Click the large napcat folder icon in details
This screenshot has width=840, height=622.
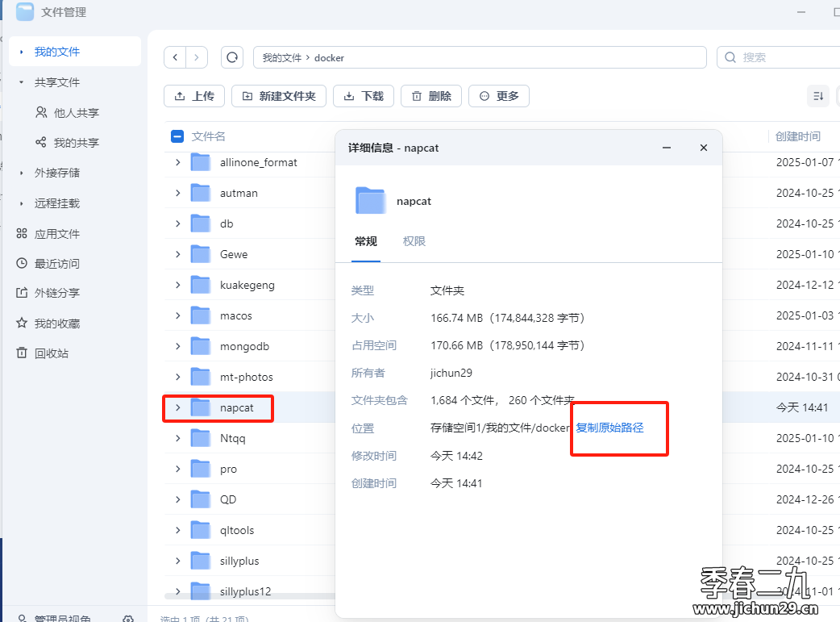(x=370, y=201)
